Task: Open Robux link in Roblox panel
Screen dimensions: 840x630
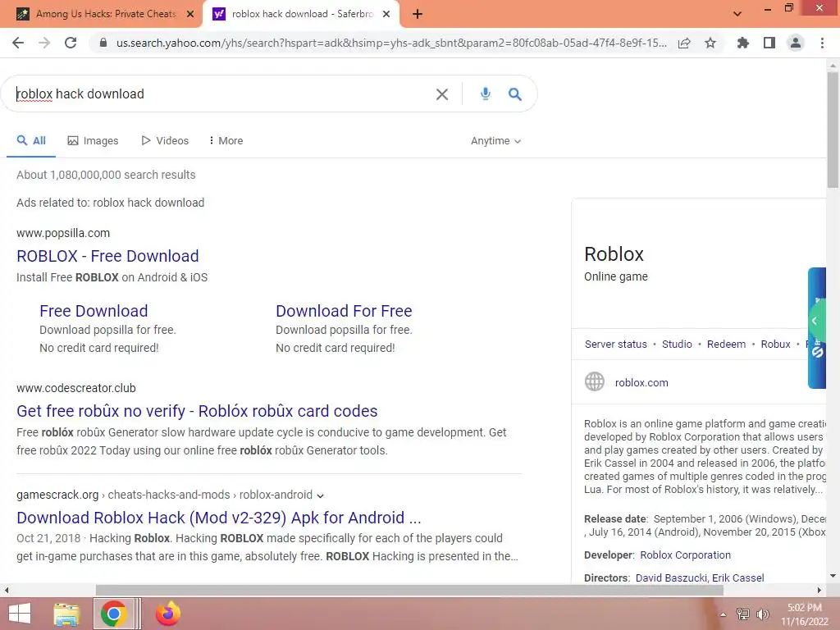Action: click(775, 344)
